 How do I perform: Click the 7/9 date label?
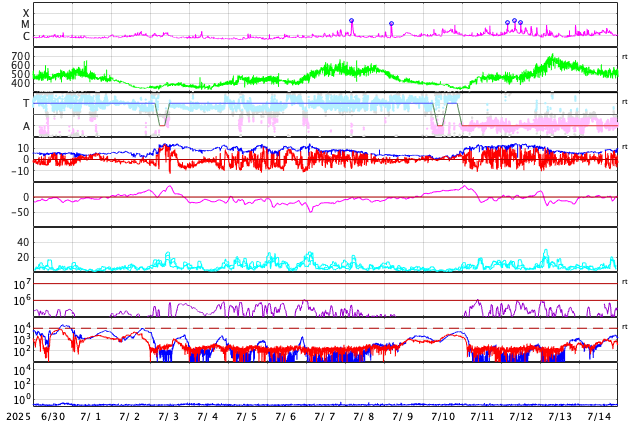[402, 417]
